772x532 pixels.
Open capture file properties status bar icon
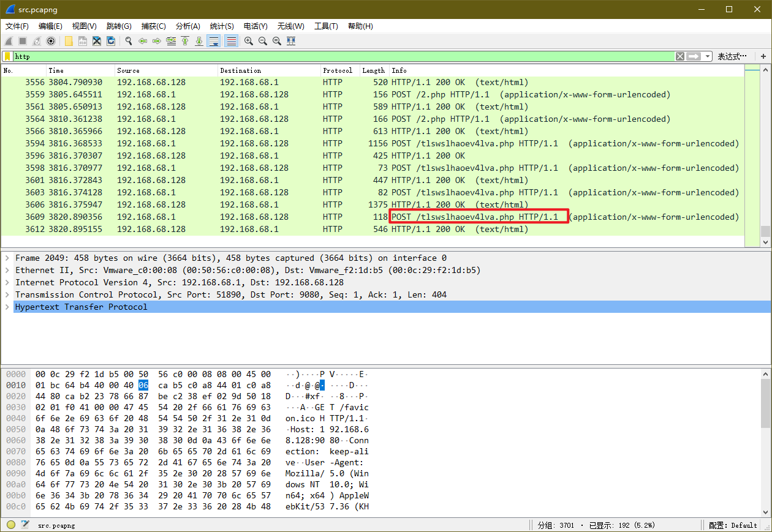click(25, 525)
